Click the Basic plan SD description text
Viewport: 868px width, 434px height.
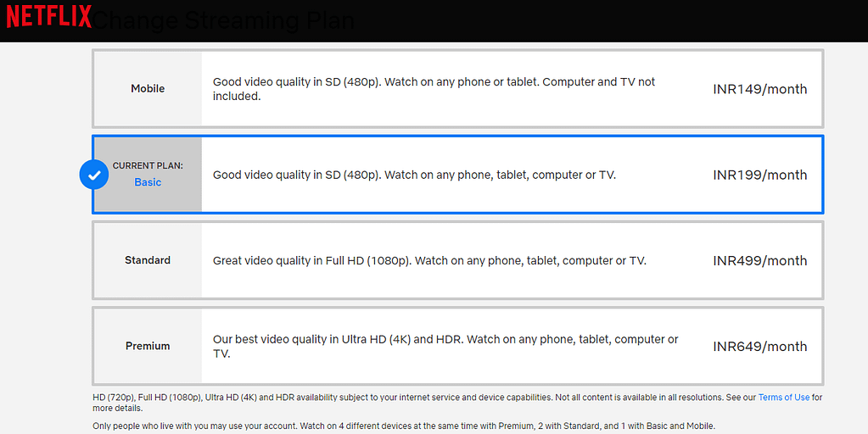coord(414,175)
